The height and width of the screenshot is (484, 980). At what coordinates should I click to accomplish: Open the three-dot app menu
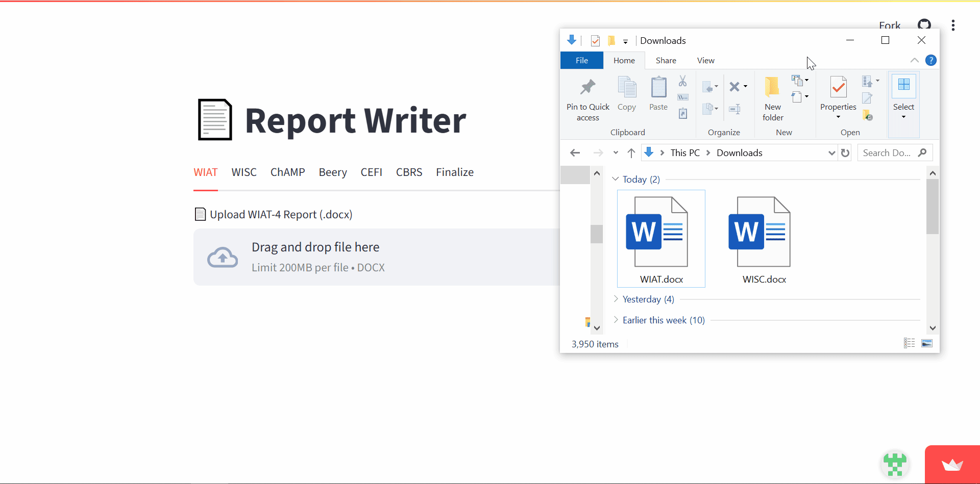click(x=953, y=26)
